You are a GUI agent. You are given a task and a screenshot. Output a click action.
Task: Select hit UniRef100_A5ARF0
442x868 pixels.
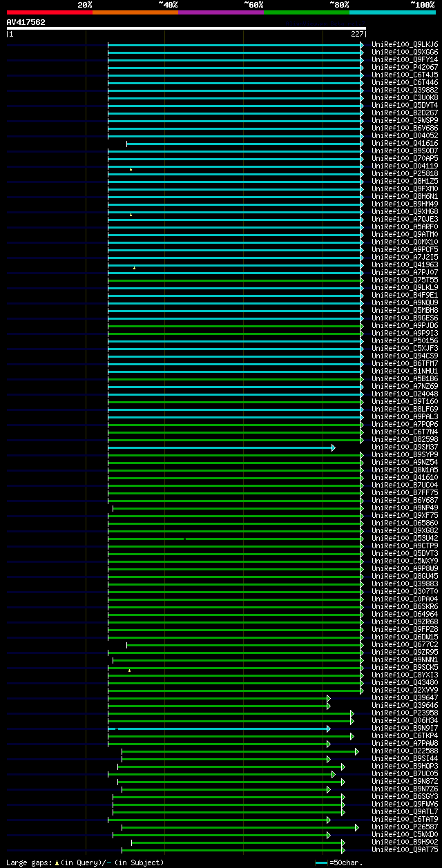click(405, 227)
